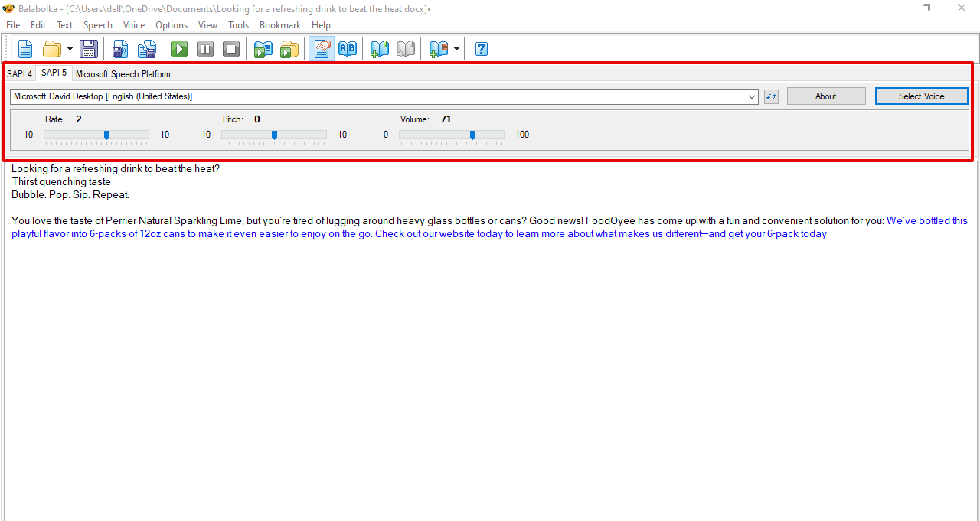Screen dimensions: 980x521
Task: Open the Edit menu
Action: pos(38,25)
